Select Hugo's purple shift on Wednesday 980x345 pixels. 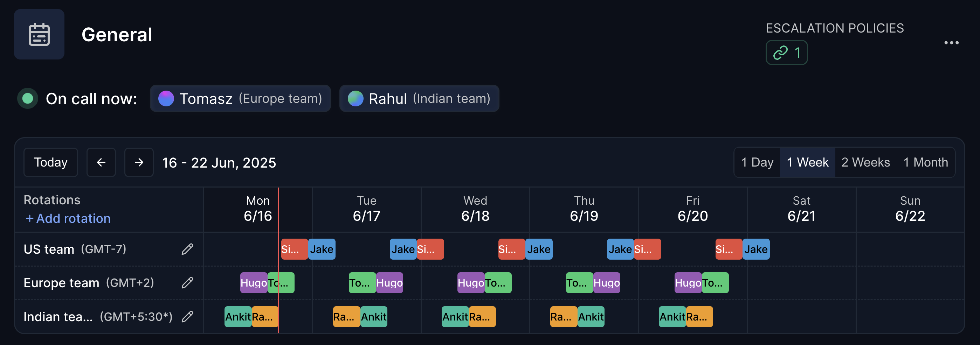click(471, 283)
